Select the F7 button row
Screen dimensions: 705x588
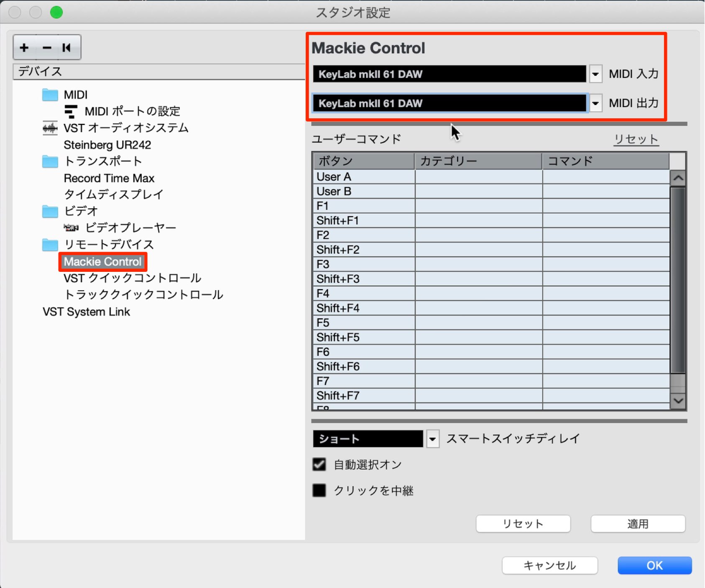click(491, 381)
